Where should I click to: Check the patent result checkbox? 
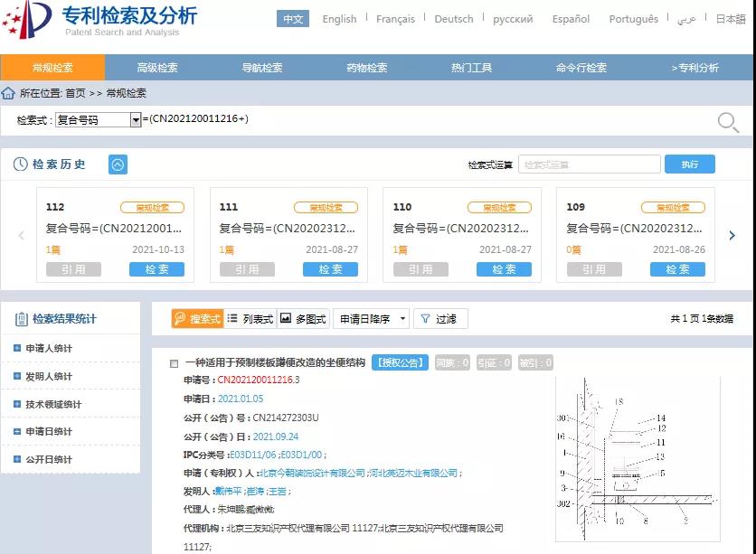tap(175, 363)
